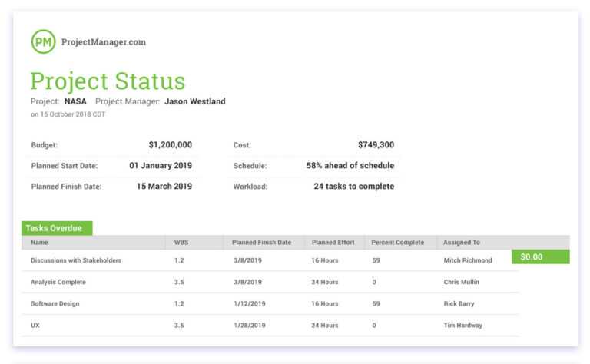Sort by the Name column header
This screenshot has width=590, height=364.
pyautogui.click(x=39, y=243)
